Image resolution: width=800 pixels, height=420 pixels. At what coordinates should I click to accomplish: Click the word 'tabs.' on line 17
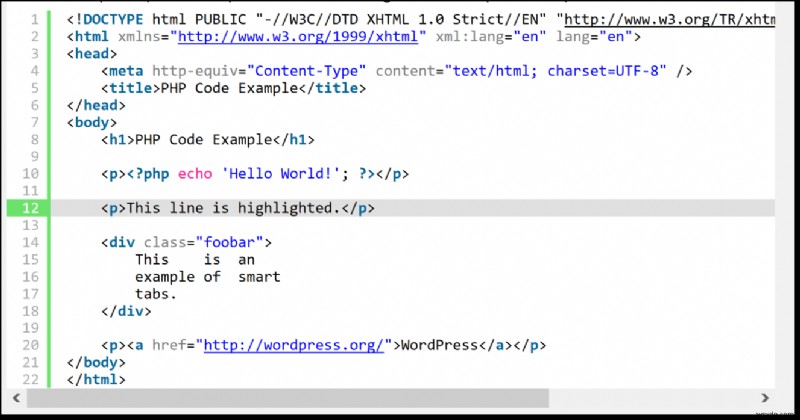[x=156, y=294]
